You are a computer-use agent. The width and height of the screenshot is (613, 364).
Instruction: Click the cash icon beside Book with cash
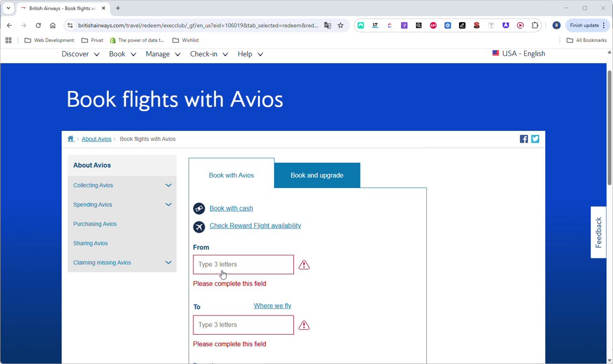coord(199,208)
